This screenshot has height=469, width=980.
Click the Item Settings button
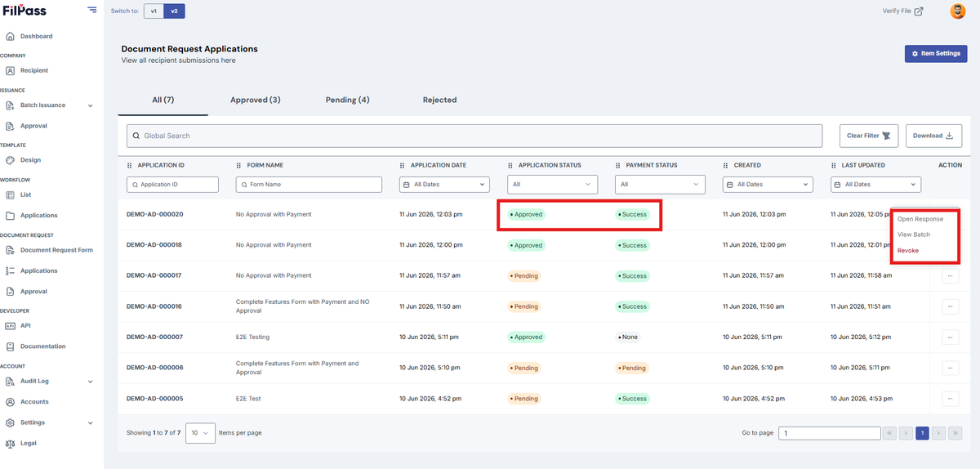[x=936, y=53]
